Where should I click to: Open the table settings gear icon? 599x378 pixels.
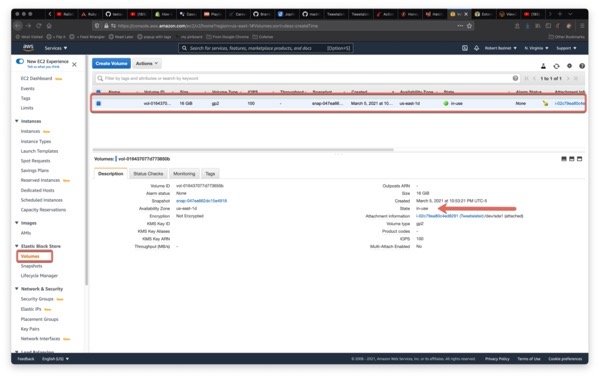point(569,66)
